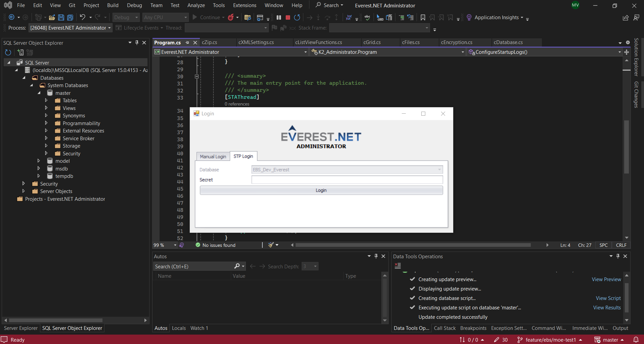Viewport: 644px width, 344px height.
Task: Add SQL Server connection icon
Action: point(20,52)
